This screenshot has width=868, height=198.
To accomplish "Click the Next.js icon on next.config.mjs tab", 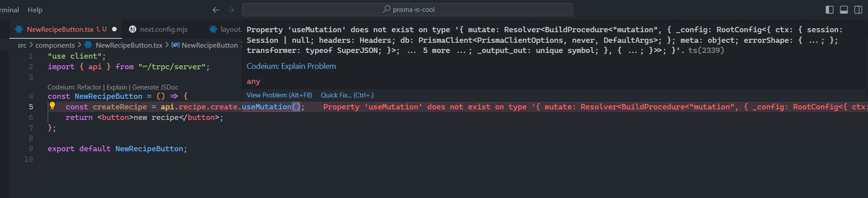I will coord(132,29).
